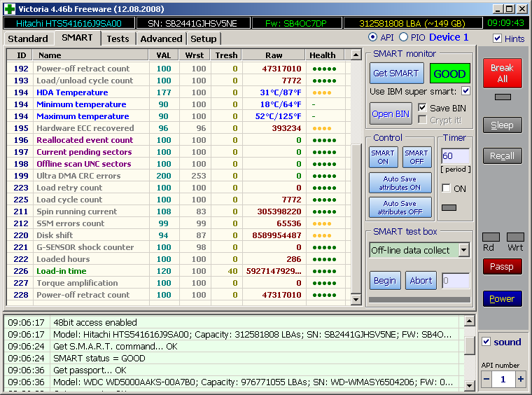This screenshot has width=532, height=395.
Task: Click the Health column header
Action: pos(324,55)
